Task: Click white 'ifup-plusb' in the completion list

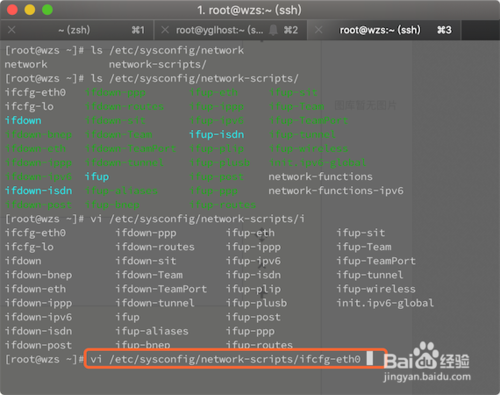Action: [256, 303]
